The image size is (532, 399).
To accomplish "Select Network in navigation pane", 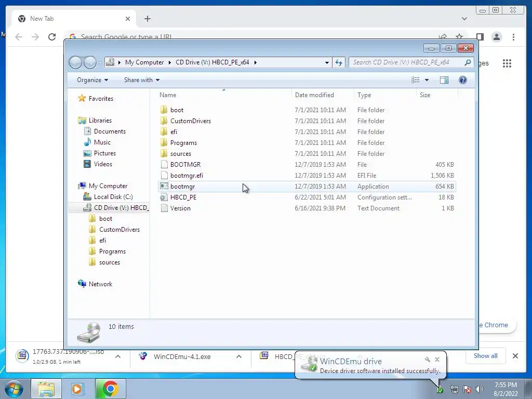I will (x=100, y=284).
